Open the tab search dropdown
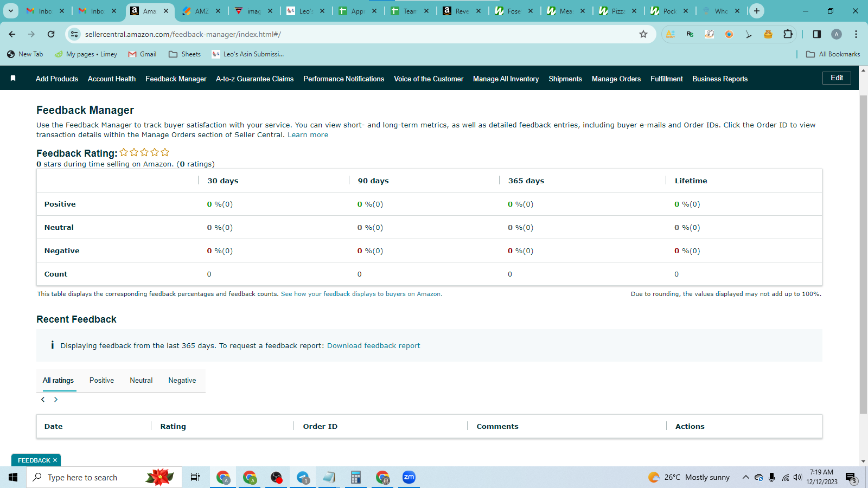 (x=11, y=11)
